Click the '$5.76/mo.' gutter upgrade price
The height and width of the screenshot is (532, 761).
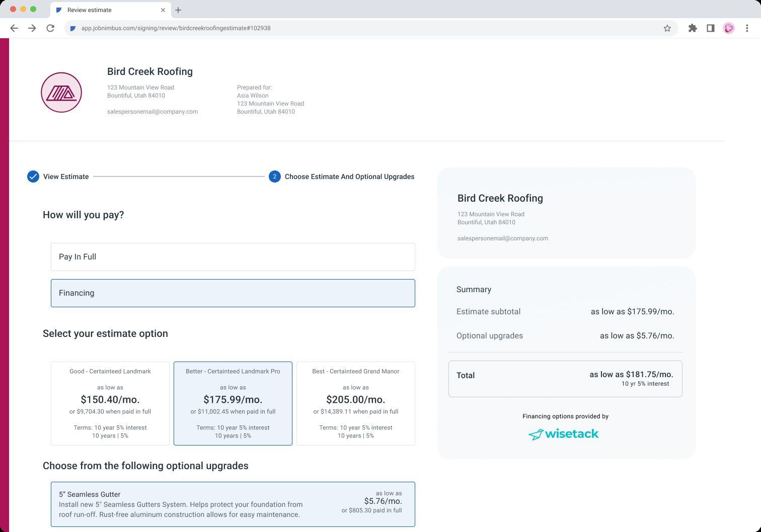point(383,501)
